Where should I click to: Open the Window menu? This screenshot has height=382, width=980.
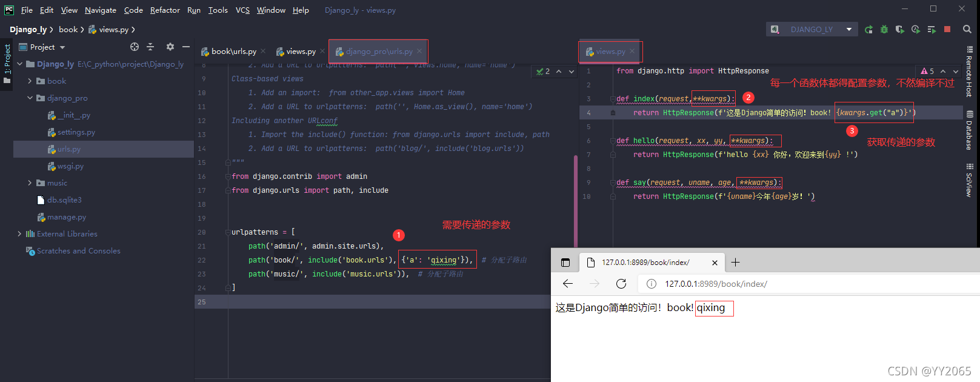(271, 10)
